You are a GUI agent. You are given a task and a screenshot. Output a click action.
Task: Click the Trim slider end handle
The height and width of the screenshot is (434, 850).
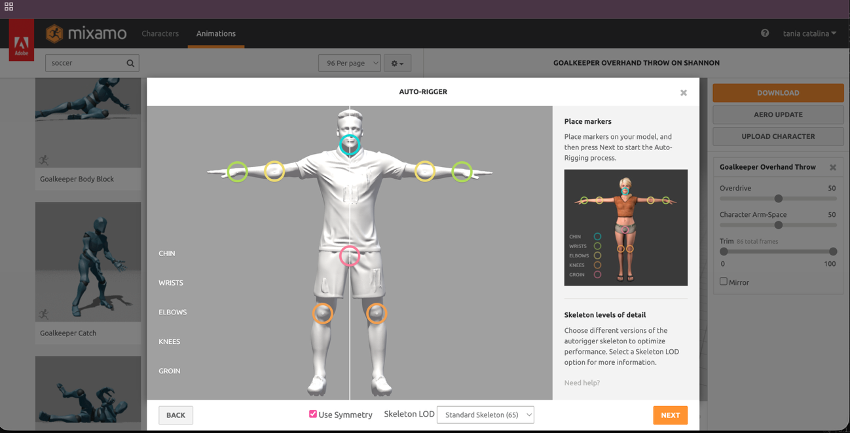coord(833,251)
